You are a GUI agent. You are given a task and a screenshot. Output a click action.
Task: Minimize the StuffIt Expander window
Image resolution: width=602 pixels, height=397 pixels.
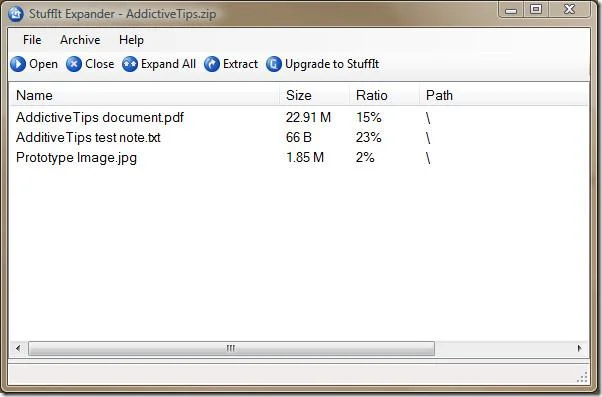click(x=511, y=10)
